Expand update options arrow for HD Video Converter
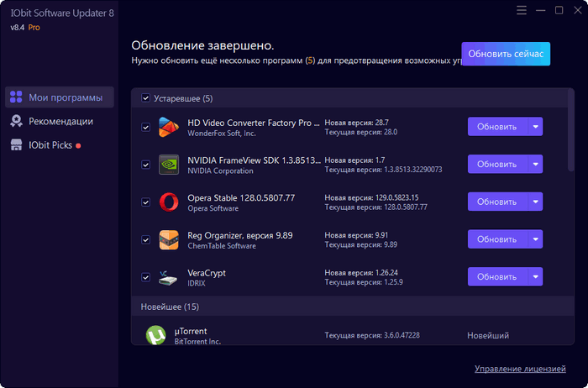Screen dimensions: 588x388 [x=536, y=127]
